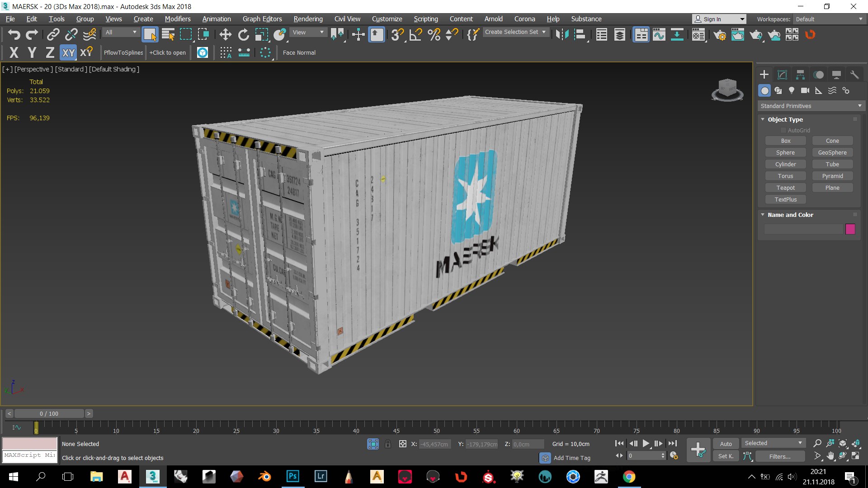The width and height of the screenshot is (868, 488).
Task: Open Curve Editor from toolbar
Action: click(659, 35)
